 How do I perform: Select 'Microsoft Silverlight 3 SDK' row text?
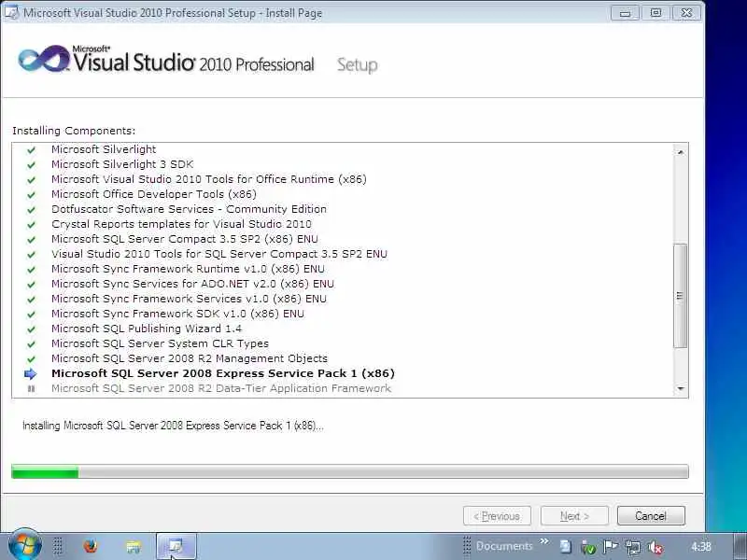[122, 164]
